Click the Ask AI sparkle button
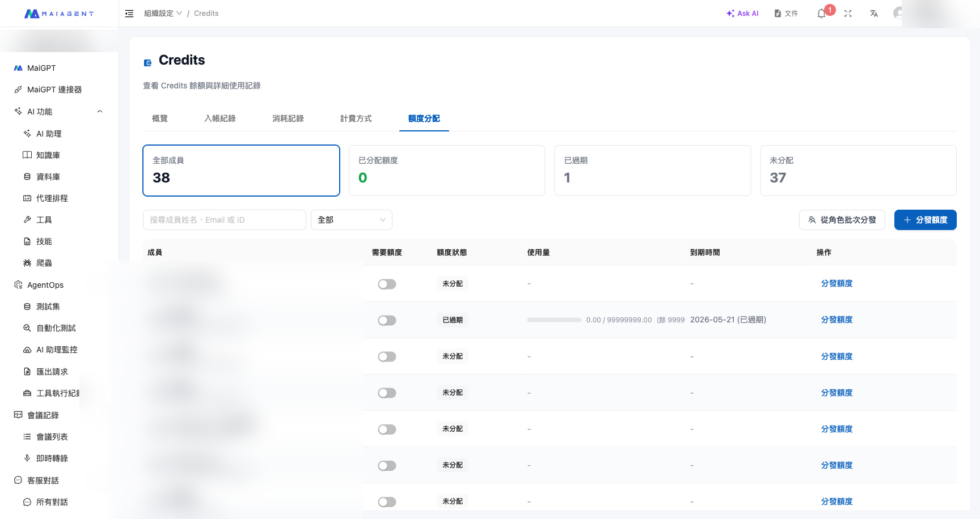Image resolution: width=980 pixels, height=519 pixels. (x=742, y=14)
